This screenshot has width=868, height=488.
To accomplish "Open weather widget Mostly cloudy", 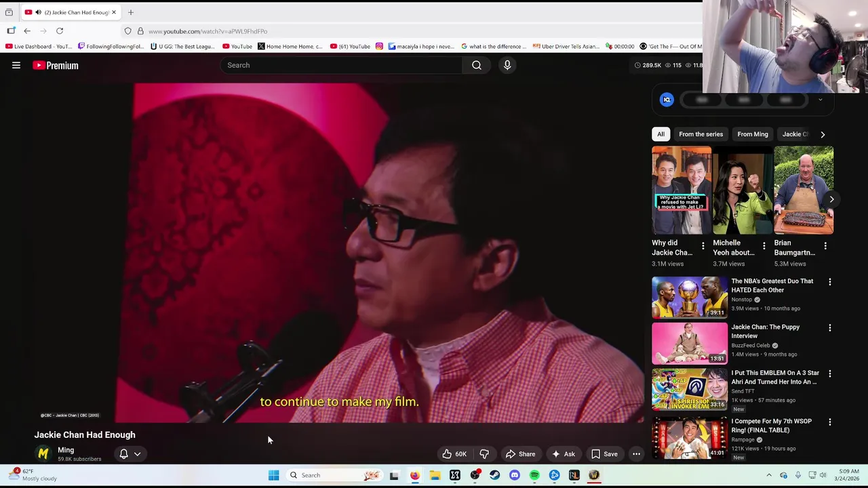I will pyautogui.click(x=31, y=474).
